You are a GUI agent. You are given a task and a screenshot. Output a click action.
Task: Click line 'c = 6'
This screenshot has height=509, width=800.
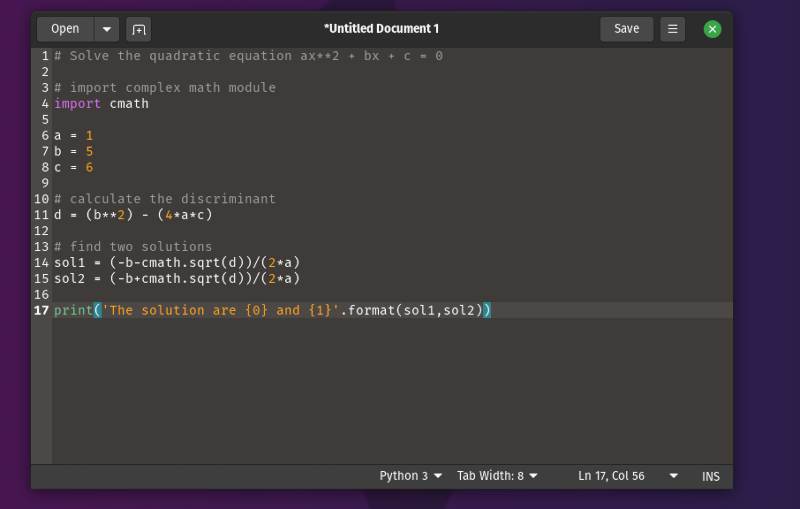coord(73,167)
